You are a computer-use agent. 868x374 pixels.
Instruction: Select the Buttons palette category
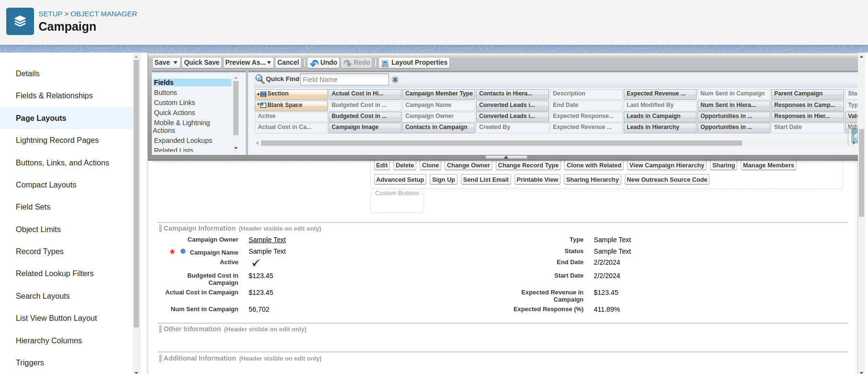click(x=165, y=93)
